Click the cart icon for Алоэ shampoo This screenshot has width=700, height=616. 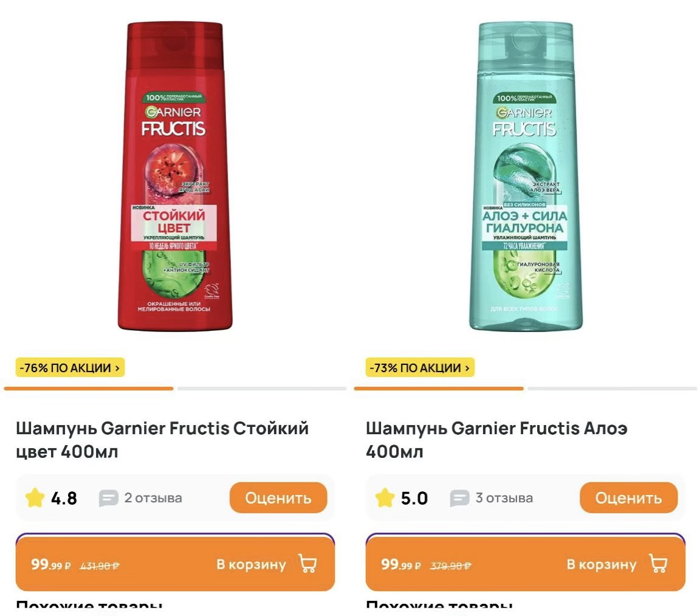tap(658, 563)
